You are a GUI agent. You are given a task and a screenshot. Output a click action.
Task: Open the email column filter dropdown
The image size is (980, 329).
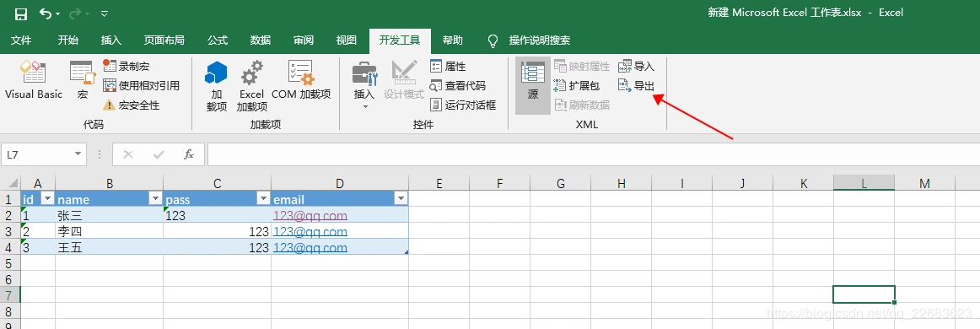click(401, 199)
